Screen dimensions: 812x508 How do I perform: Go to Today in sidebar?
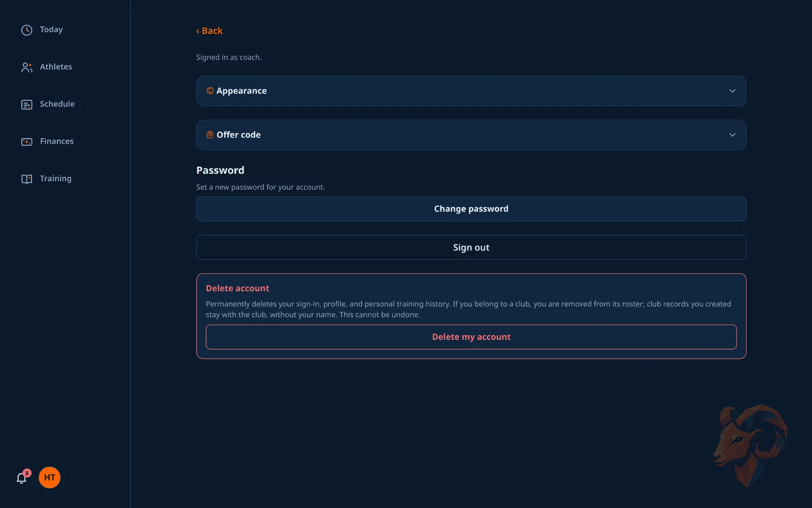tap(51, 29)
